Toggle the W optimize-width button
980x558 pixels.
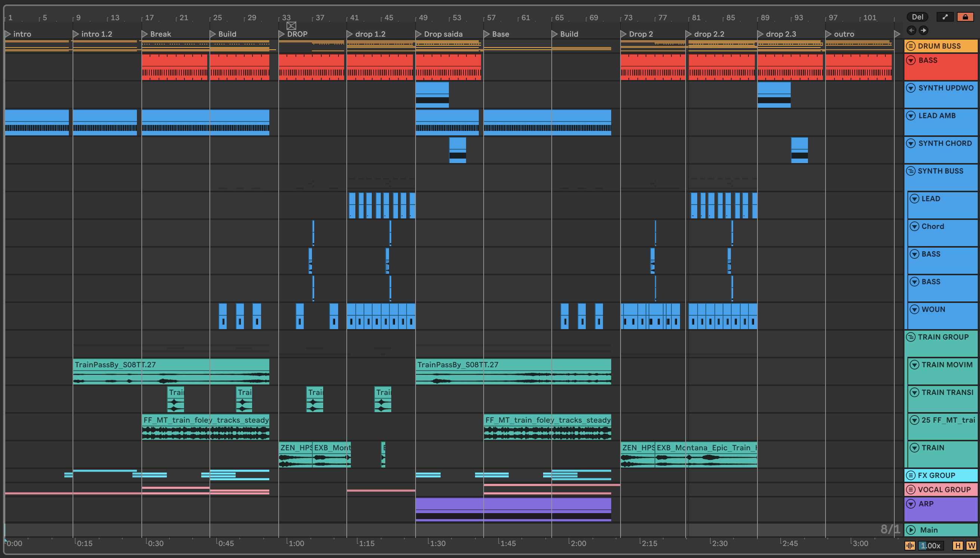point(971,545)
